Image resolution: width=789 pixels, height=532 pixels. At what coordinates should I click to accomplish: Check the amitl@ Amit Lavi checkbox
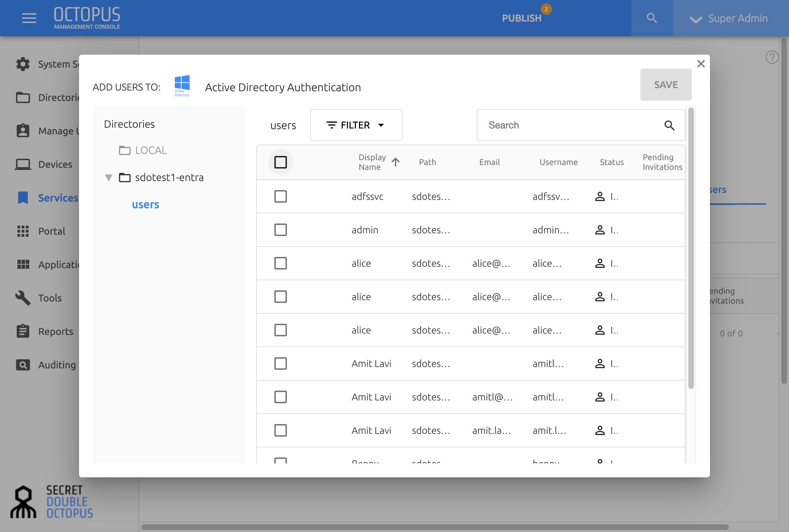281,397
